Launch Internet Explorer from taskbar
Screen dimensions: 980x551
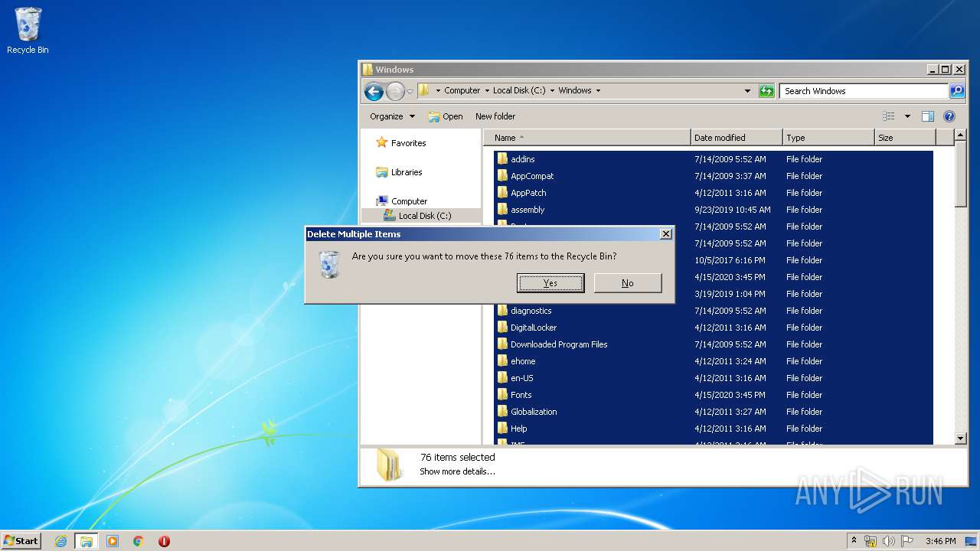tap(60, 541)
